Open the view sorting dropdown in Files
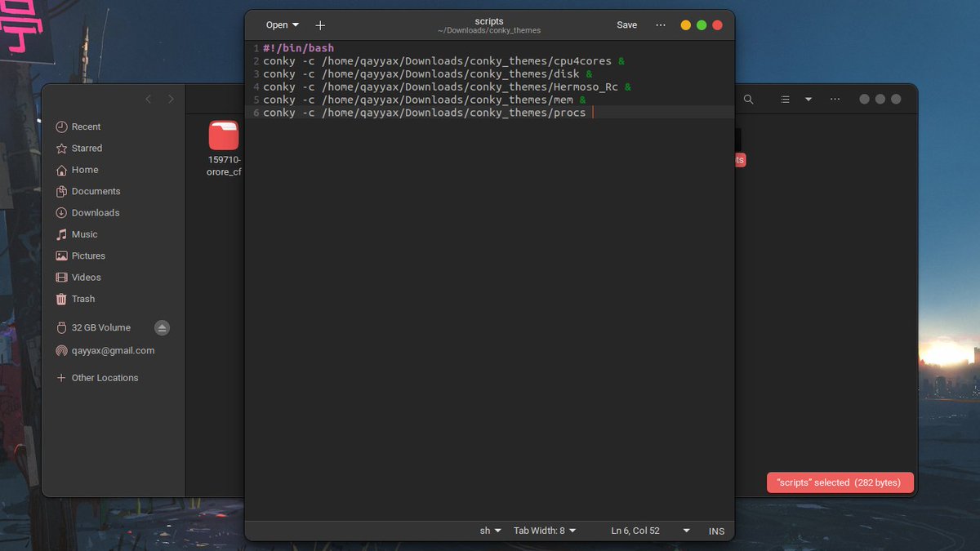 coord(808,99)
